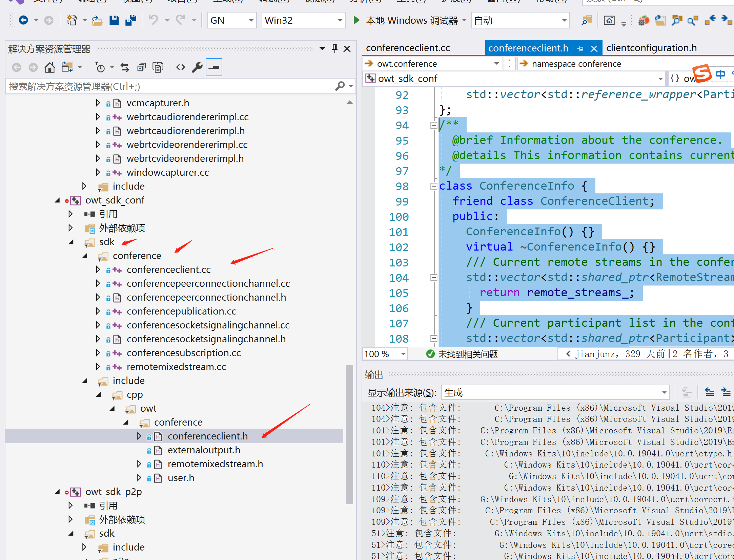Click the Save All toolbar icon

[131, 20]
